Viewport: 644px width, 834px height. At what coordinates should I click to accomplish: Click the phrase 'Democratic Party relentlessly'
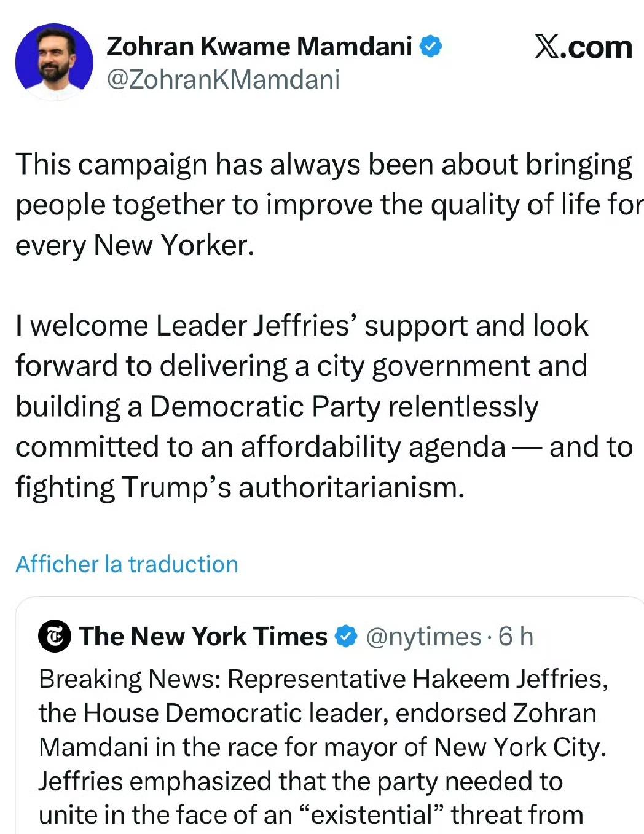pos(344,406)
